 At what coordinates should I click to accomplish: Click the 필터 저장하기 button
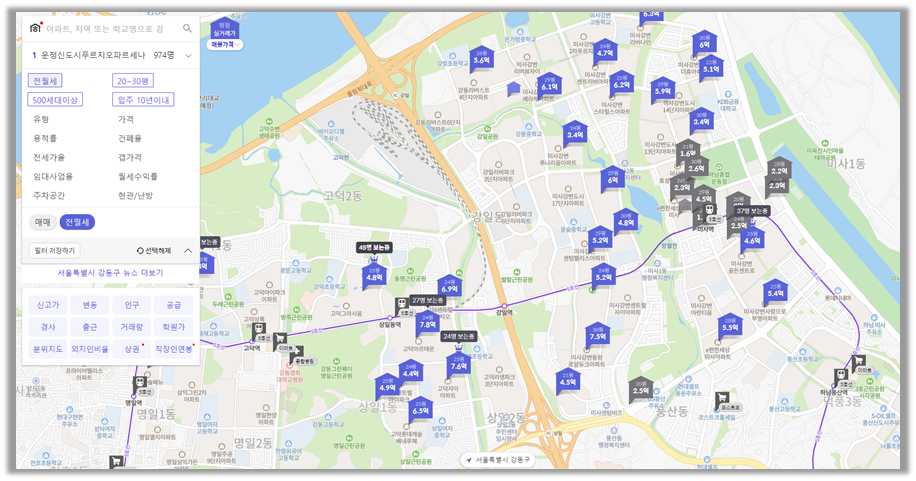55,250
